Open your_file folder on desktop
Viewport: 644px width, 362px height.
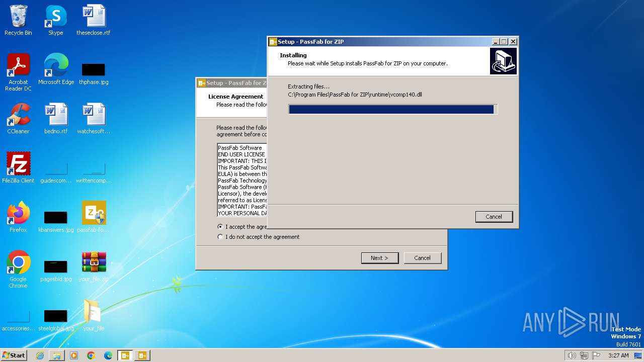coord(94,316)
